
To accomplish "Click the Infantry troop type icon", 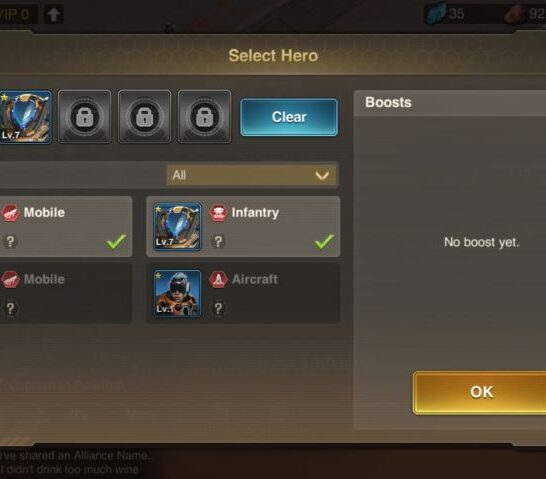I will [x=218, y=213].
